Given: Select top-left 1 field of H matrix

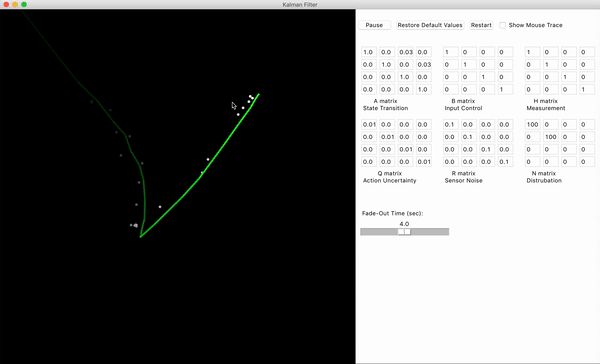Looking at the screenshot, I should tap(532, 52).
